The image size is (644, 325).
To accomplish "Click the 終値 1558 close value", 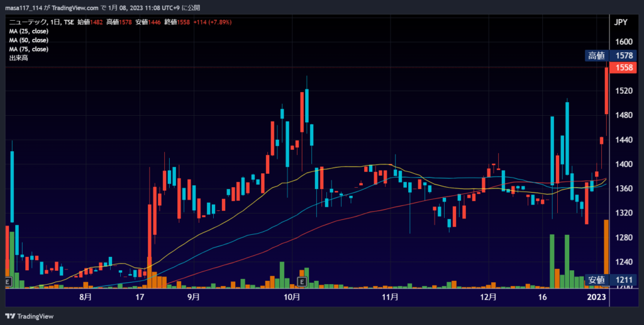I will 177,22.
